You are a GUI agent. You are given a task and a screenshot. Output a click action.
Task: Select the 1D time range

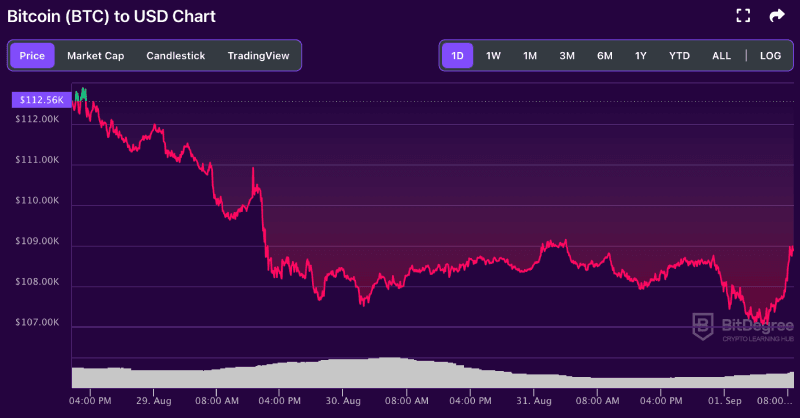457,56
